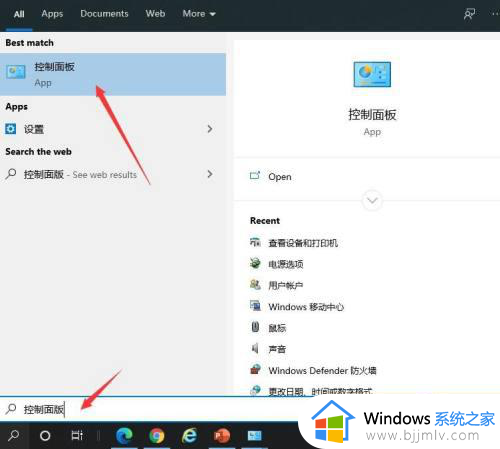The height and width of the screenshot is (449, 500).
Task: Click Open in the preview pane
Action: [280, 177]
